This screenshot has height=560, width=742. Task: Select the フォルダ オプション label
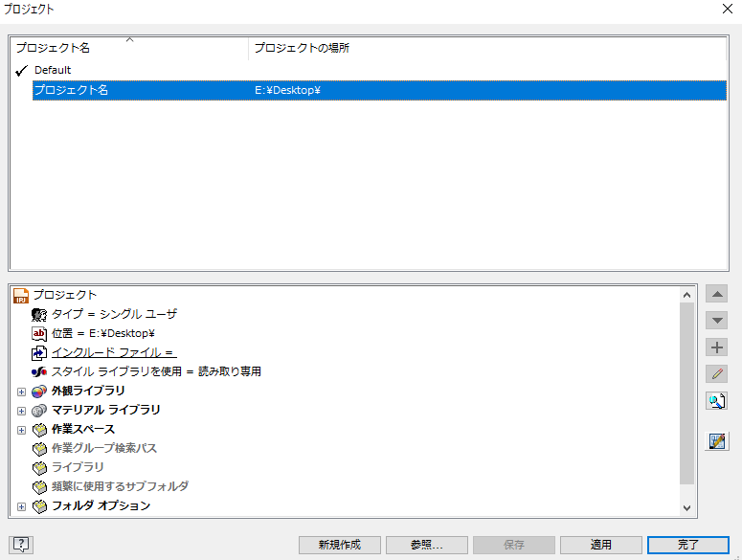(101, 505)
